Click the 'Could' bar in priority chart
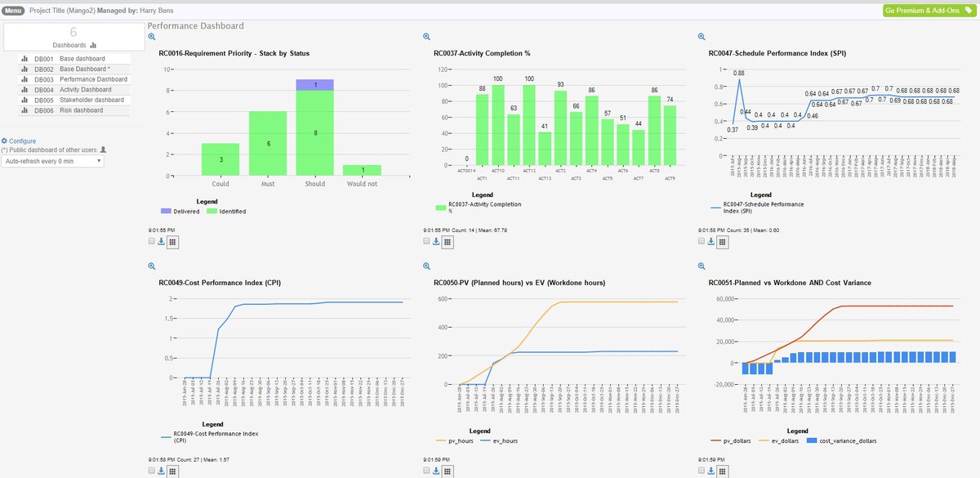 (220, 159)
